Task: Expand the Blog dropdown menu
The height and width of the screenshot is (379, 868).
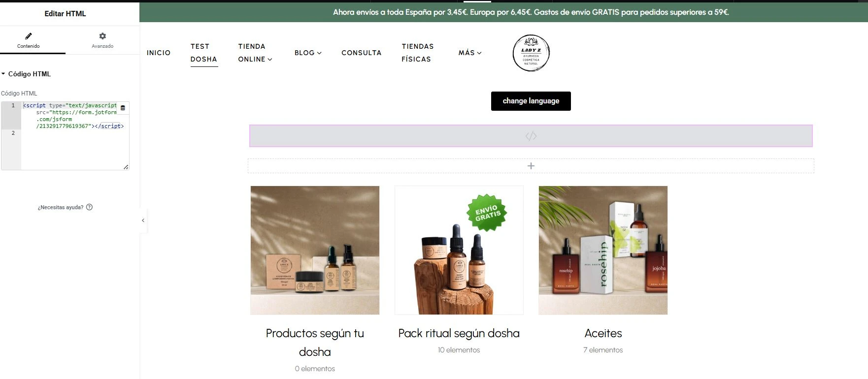Action: click(x=308, y=53)
